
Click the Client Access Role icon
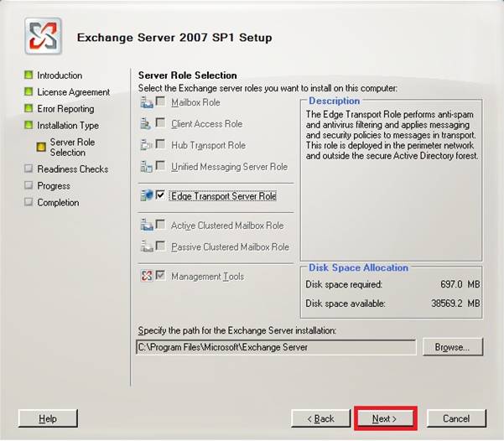(145, 123)
